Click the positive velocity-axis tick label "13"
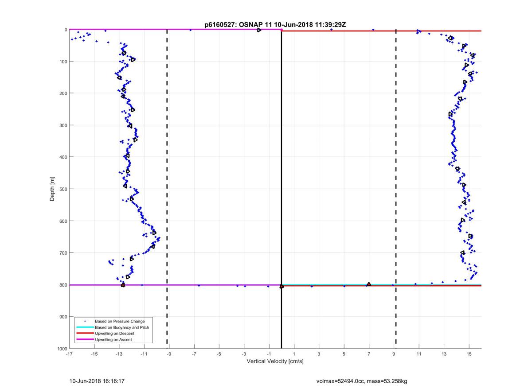The height and width of the screenshot is (392, 532). (x=444, y=354)
